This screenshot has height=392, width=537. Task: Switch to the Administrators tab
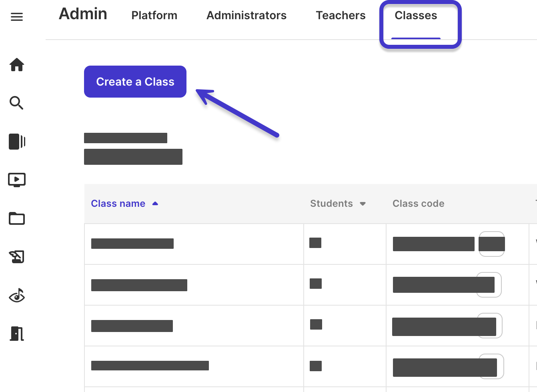click(x=246, y=15)
